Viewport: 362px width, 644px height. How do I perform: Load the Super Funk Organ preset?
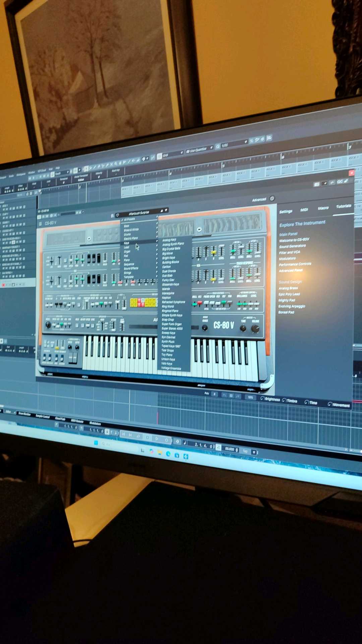coord(172,324)
